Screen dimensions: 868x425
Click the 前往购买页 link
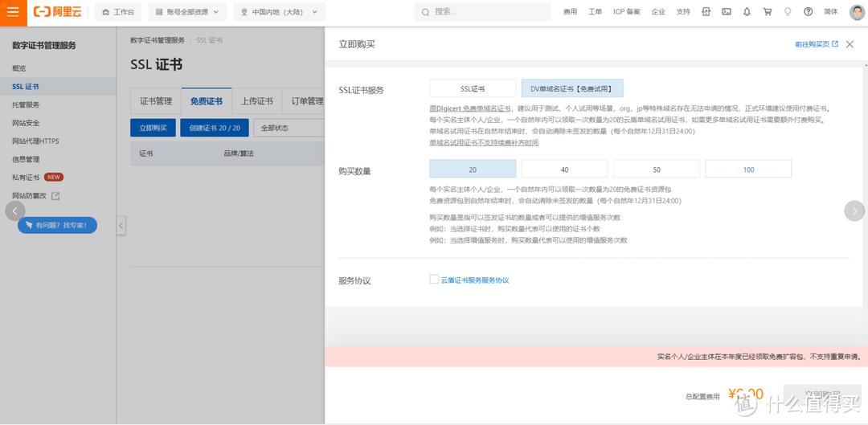coord(816,44)
